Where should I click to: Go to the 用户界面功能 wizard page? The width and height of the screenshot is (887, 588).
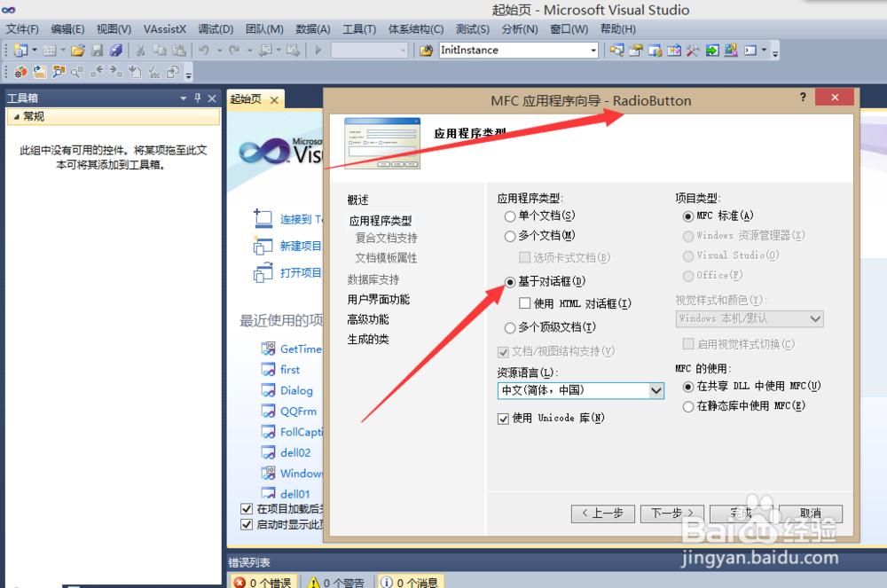(x=379, y=300)
